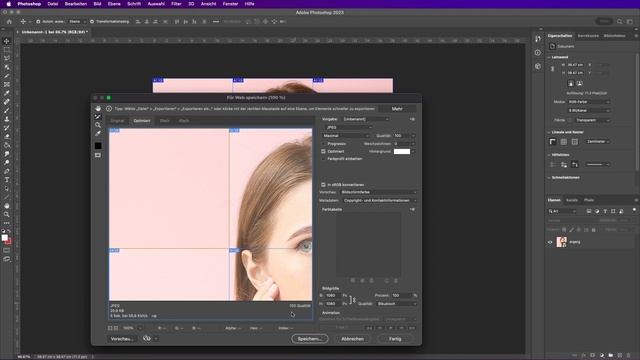
Task: Select the Photoshop Hand tool in main toolbar
Action: [x=7, y=206]
